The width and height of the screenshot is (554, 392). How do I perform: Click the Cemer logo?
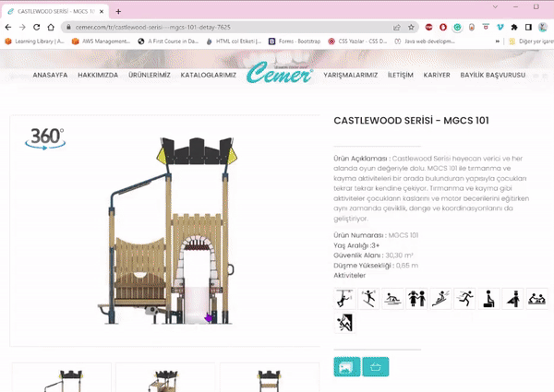(280, 73)
